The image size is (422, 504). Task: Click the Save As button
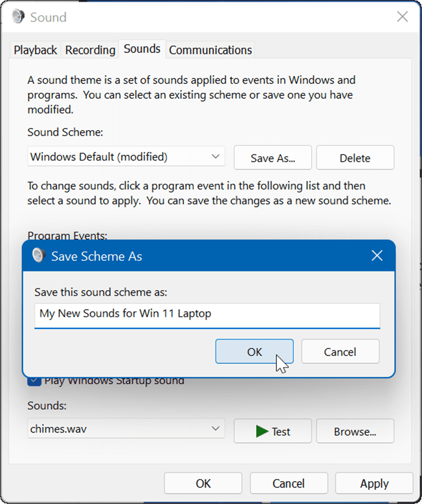[x=273, y=157]
